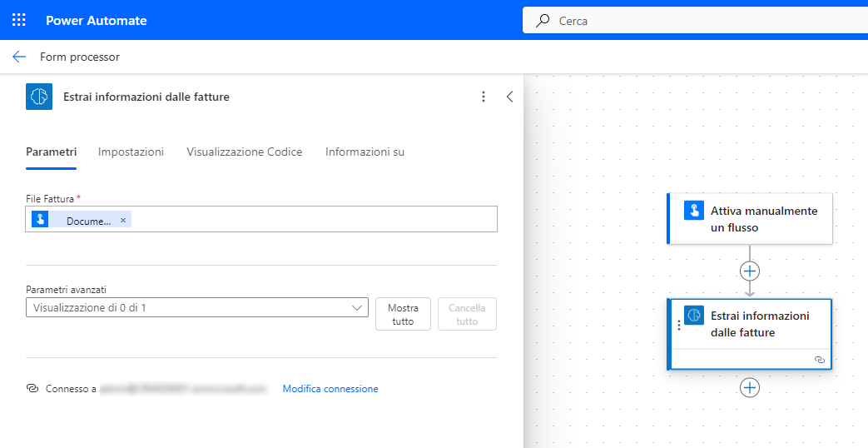868x448 pixels.
Task: Click the manual trigger icon on flow card
Action: pos(694,210)
